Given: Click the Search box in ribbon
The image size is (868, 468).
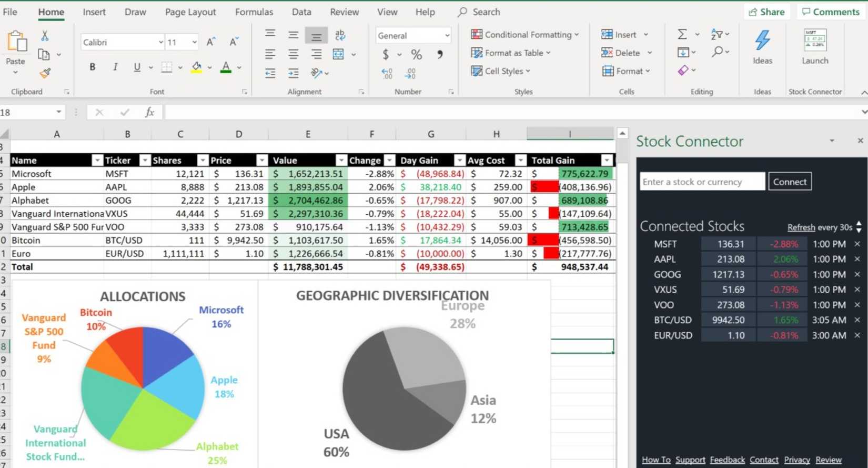Looking at the screenshot, I should [479, 12].
